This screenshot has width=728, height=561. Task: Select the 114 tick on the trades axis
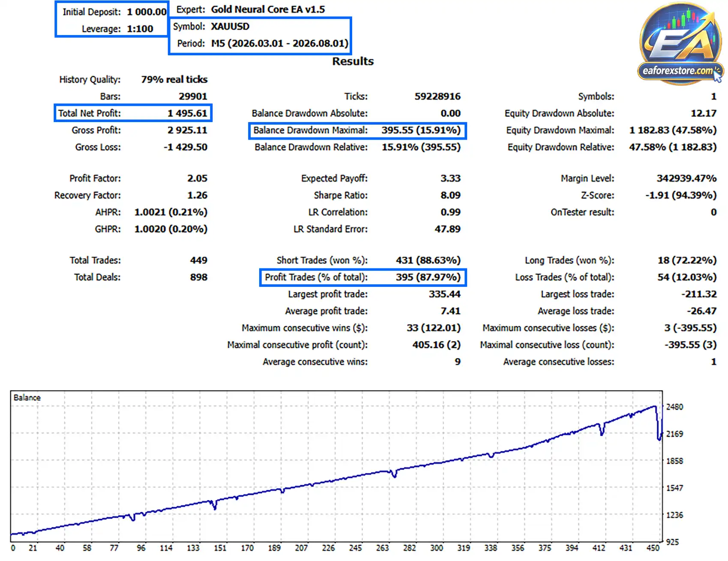tap(166, 548)
